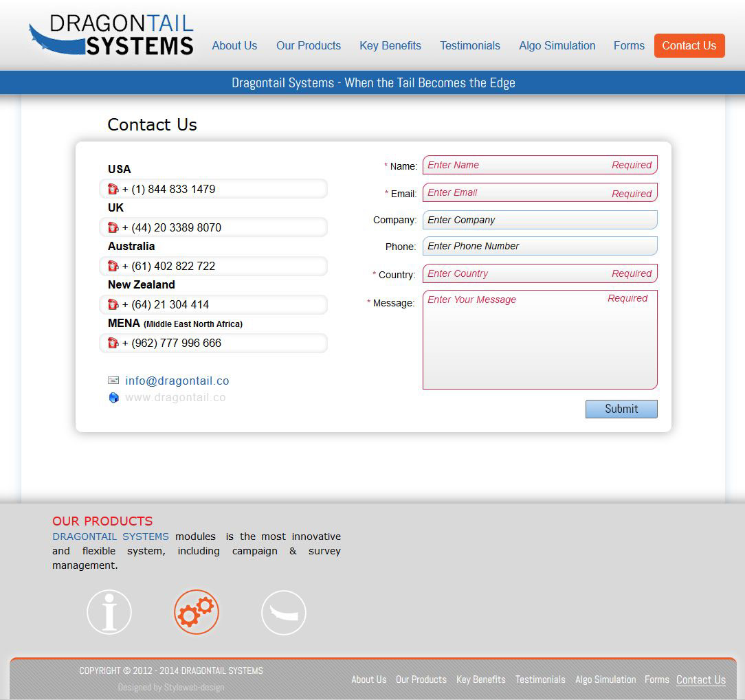745x700 pixels.
Task: Open Algo Simulation in the top navigation
Action: click(x=557, y=45)
